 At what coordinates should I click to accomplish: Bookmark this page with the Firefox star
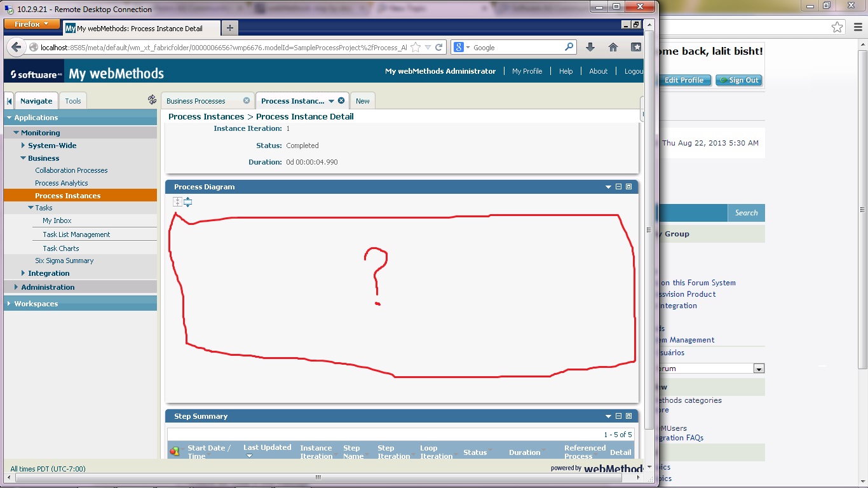[416, 47]
